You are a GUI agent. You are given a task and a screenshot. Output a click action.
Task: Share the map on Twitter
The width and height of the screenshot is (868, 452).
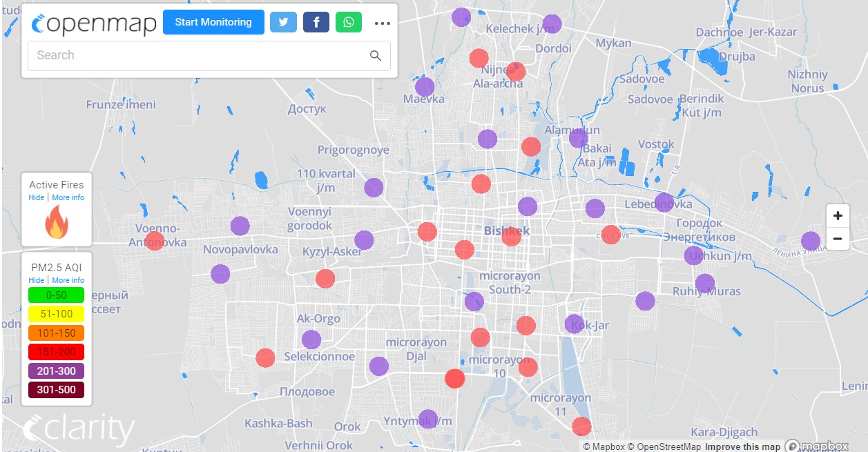click(282, 22)
